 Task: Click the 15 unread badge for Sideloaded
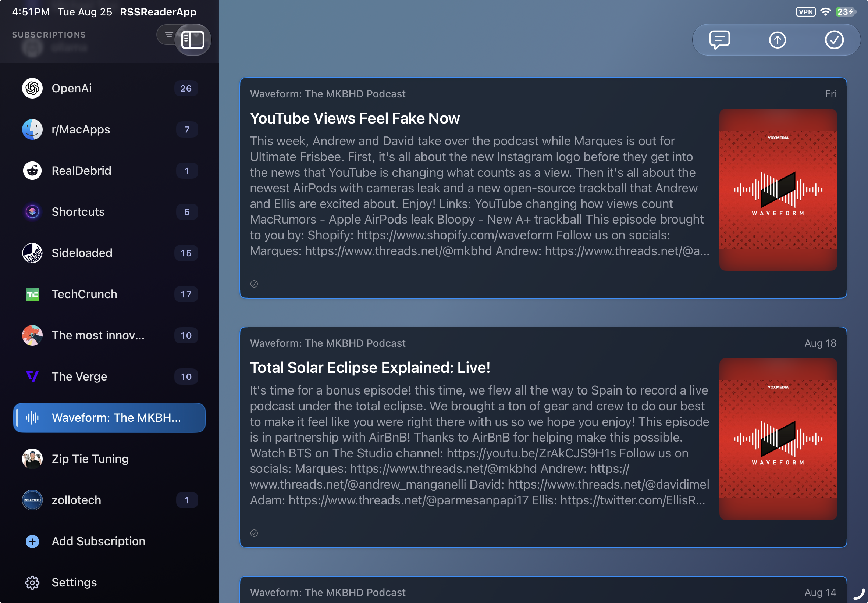click(186, 253)
